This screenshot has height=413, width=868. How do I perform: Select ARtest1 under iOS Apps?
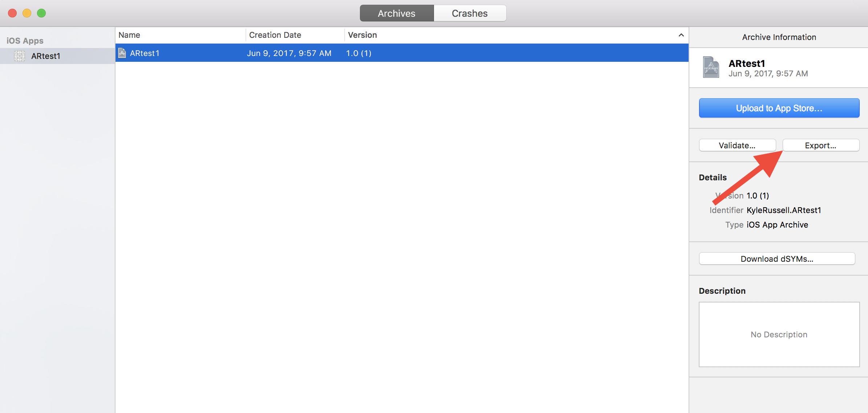[x=46, y=56]
